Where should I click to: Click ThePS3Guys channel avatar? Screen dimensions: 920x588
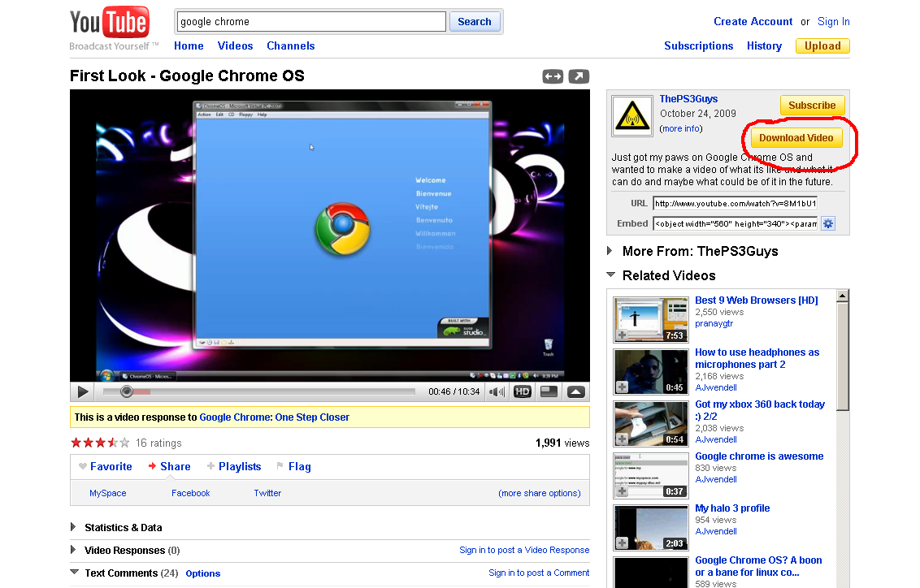(632, 116)
